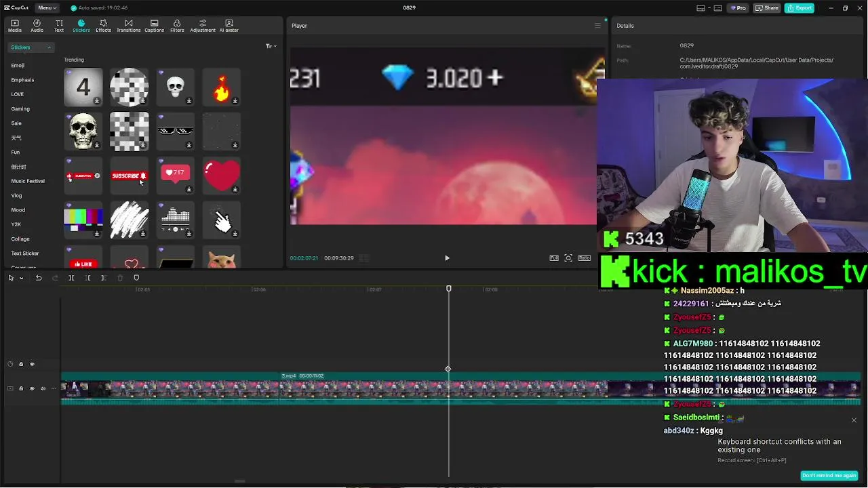The image size is (868, 488).
Task: Play the preview in the Player
Action: (x=447, y=258)
